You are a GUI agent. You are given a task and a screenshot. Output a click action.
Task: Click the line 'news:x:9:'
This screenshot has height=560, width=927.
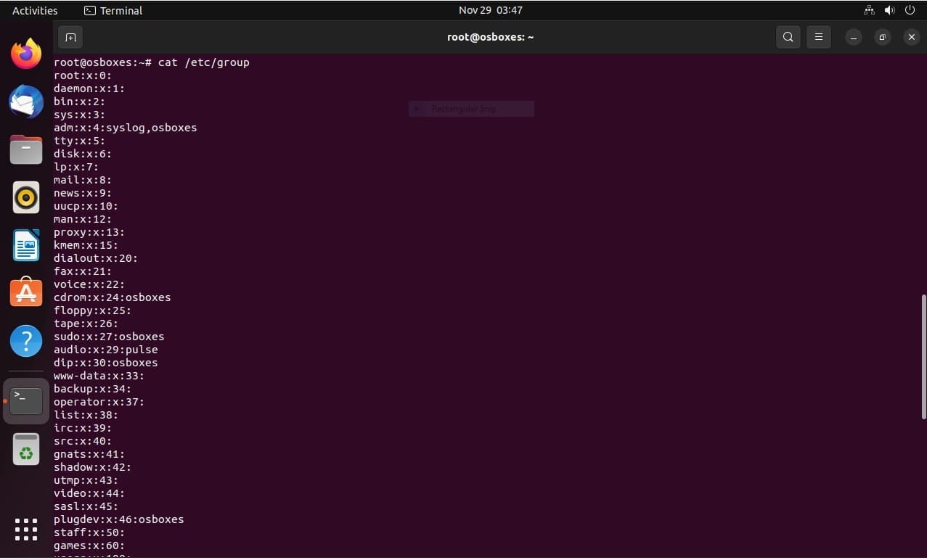(83, 193)
